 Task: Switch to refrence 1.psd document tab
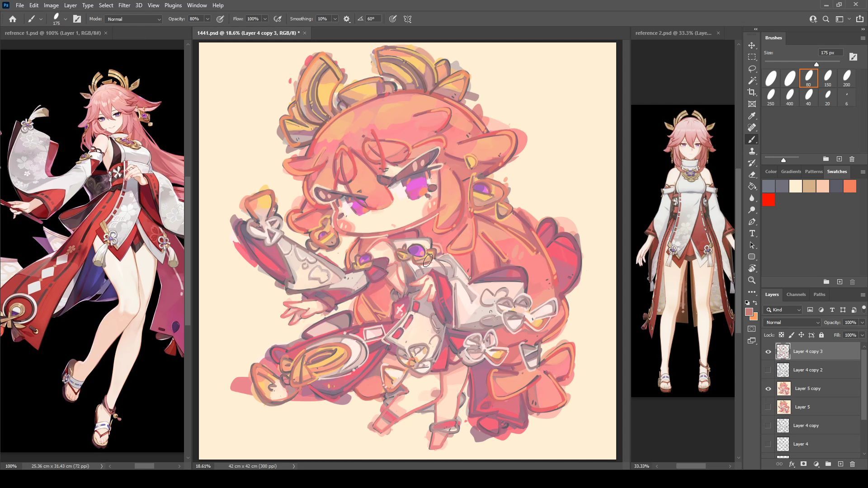[53, 33]
